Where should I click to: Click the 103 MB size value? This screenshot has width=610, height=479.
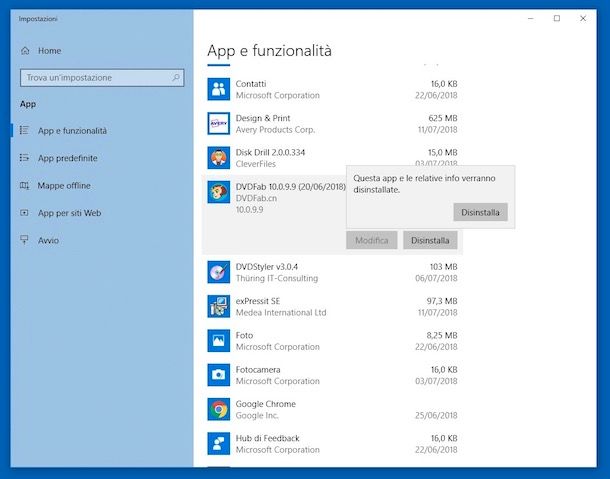point(443,267)
